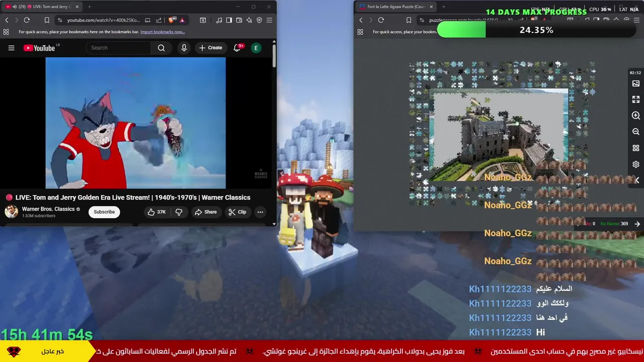Image resolution: width=644 pixels, height=362 pixels.
Task: Go back in the puzzle browser window
Action: 361,20
